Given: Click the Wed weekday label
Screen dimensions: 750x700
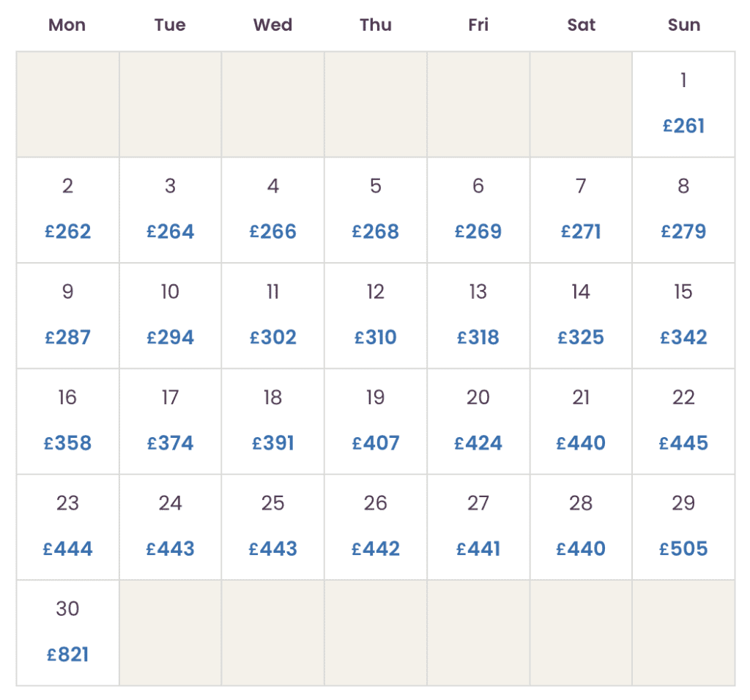Looking at the screenshot, I should point(272,24).
